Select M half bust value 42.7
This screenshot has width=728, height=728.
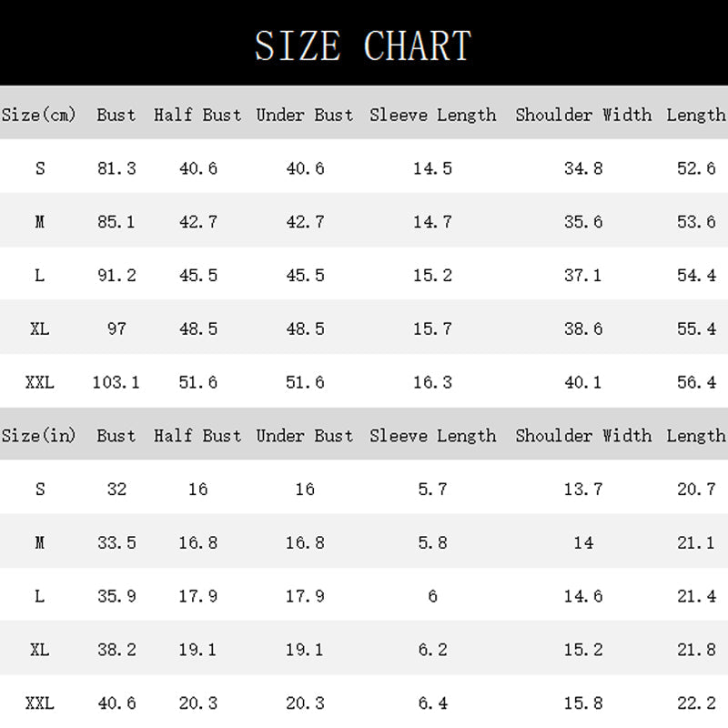click(x=198, y=221)
